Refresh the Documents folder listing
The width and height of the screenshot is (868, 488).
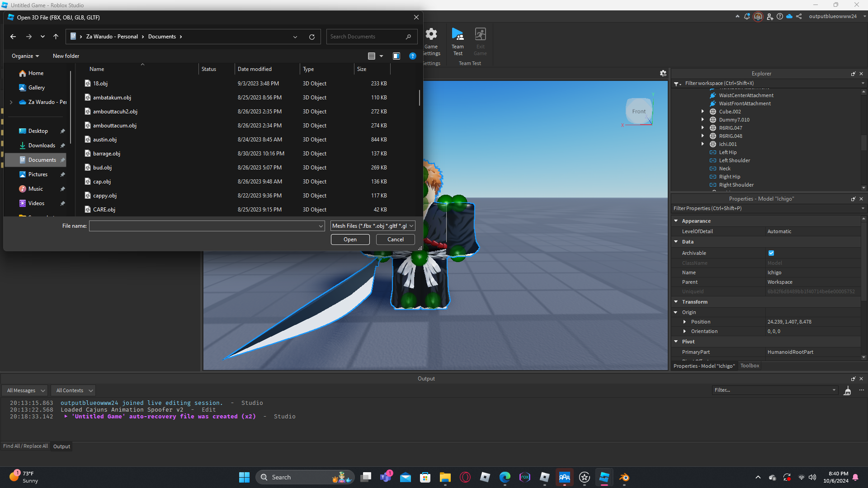coord(311,37)
